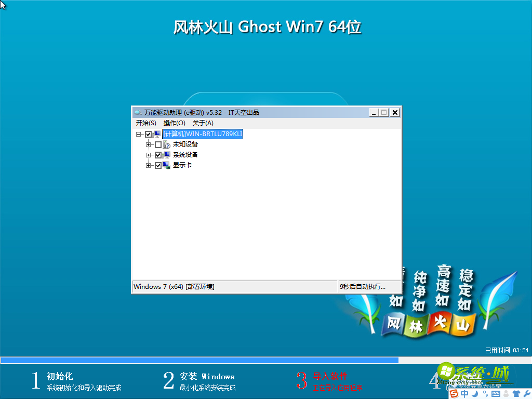Click the 9秒后自动执行 countdown status area
The image size is (532, 399).
(x=370, y=286)
